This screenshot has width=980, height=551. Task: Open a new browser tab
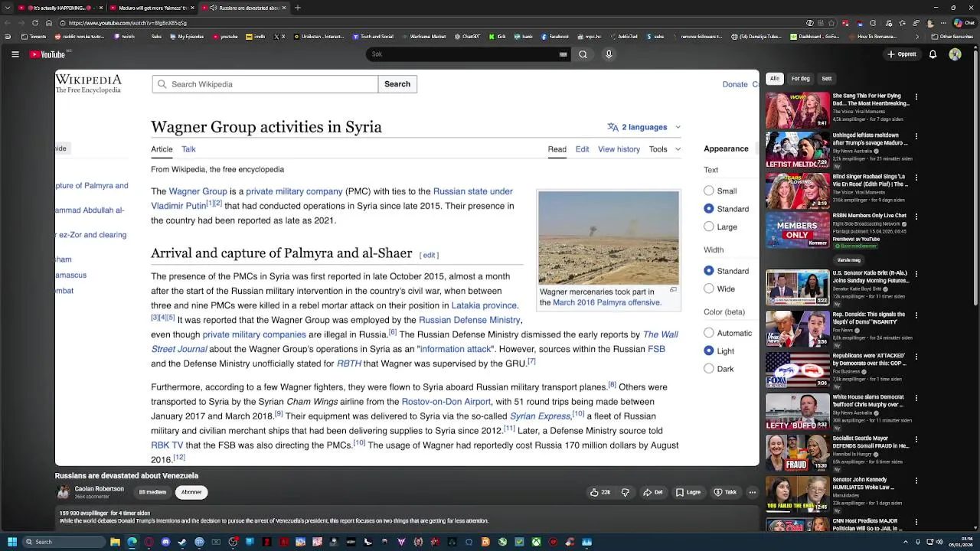coord(297,8)
